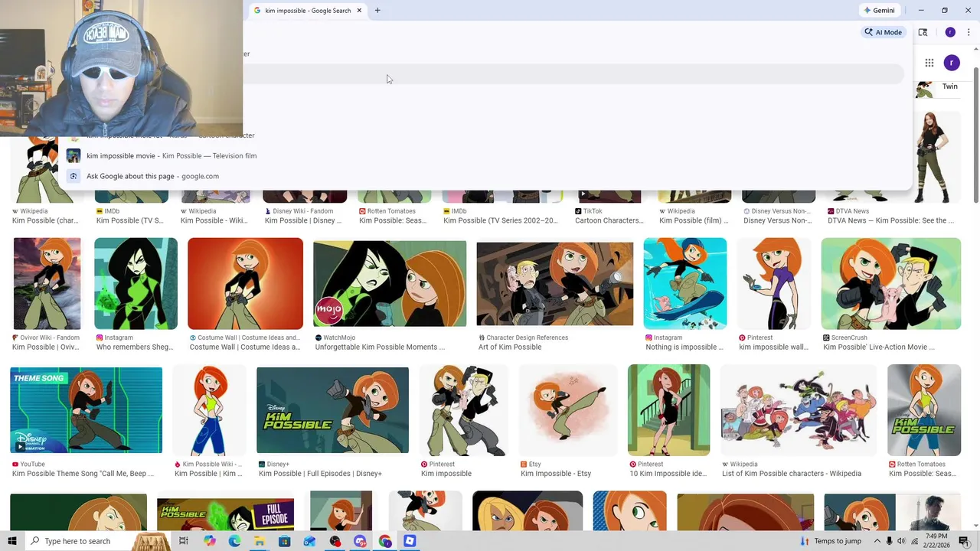Click TikTok Cartoon Characters link
980x551 pixels.
pyautogui.click(x=609, y=220)
